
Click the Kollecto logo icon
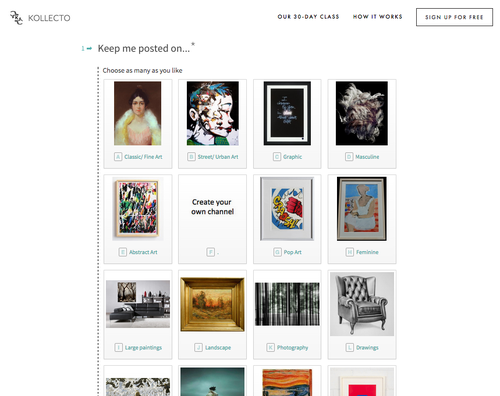click(16, 18)
